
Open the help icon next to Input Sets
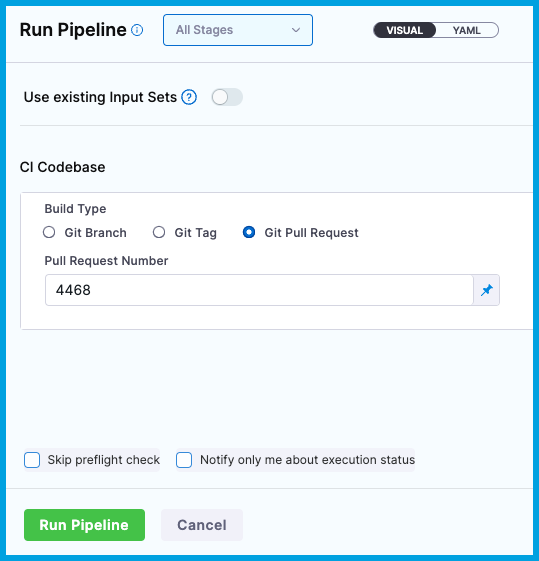click(x=189, y=97)
